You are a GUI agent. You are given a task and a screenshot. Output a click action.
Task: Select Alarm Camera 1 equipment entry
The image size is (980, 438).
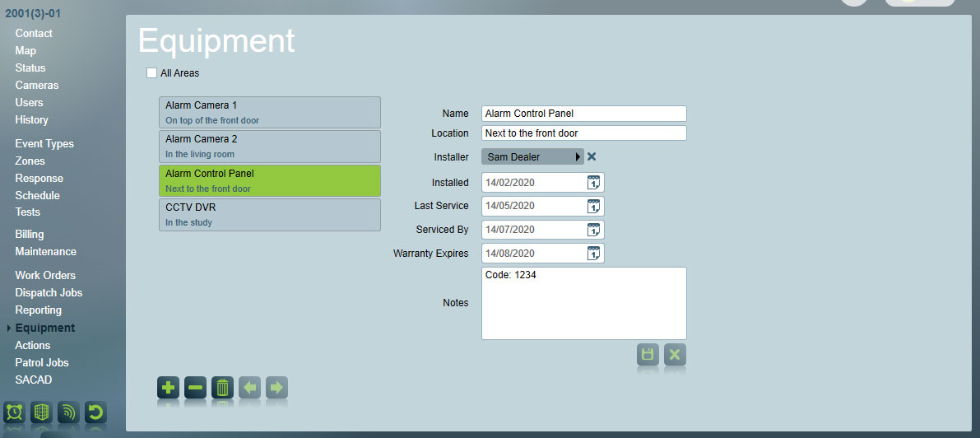[269, 112]
